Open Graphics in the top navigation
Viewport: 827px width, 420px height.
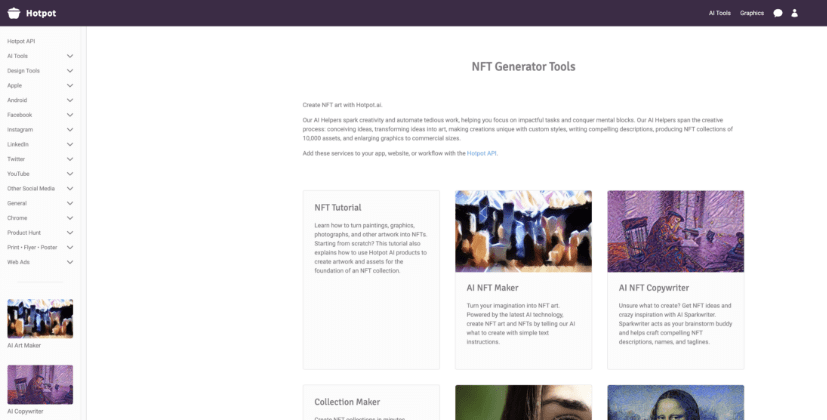coord(752,13)
